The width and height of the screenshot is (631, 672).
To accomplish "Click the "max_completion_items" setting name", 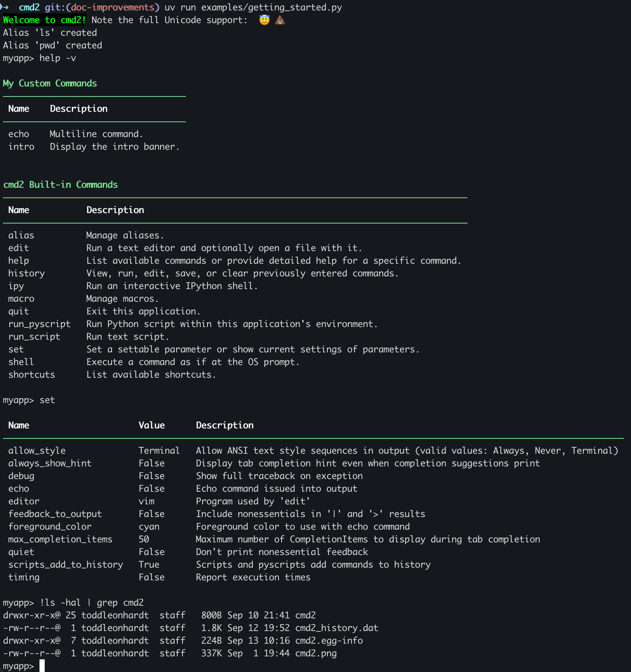I will click(x=60, y=539).
